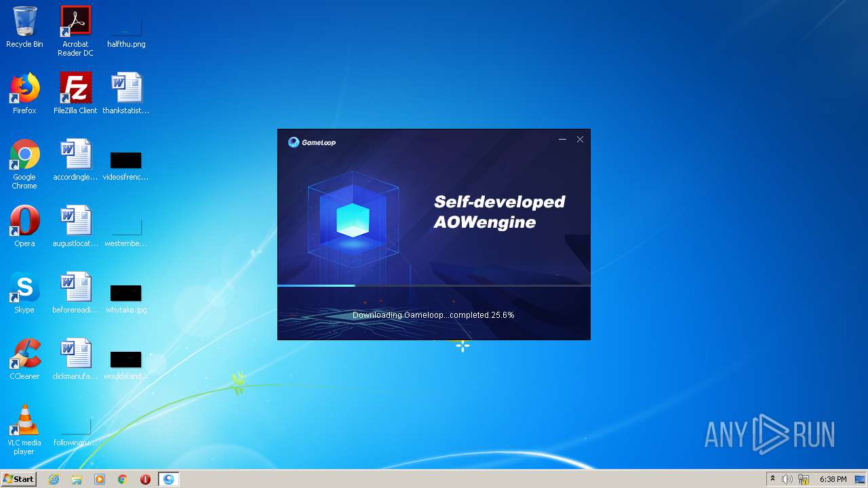Open Internet Explorer from taskbar

(x=54, y=479)
